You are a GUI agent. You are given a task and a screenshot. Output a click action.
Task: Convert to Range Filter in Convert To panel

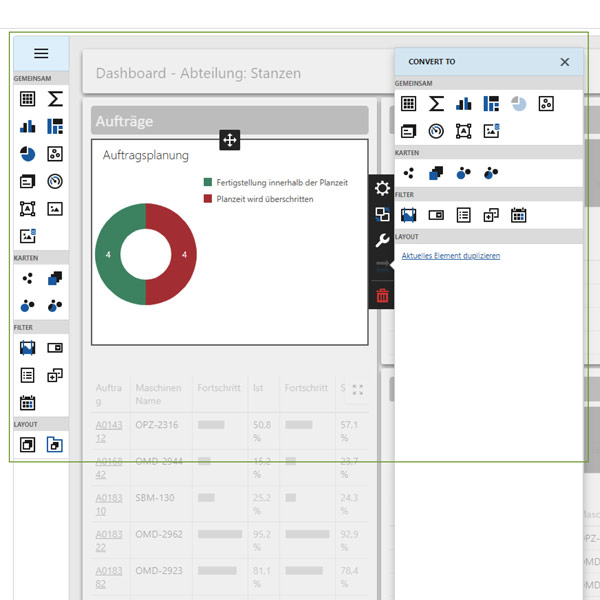pos(408,215)
